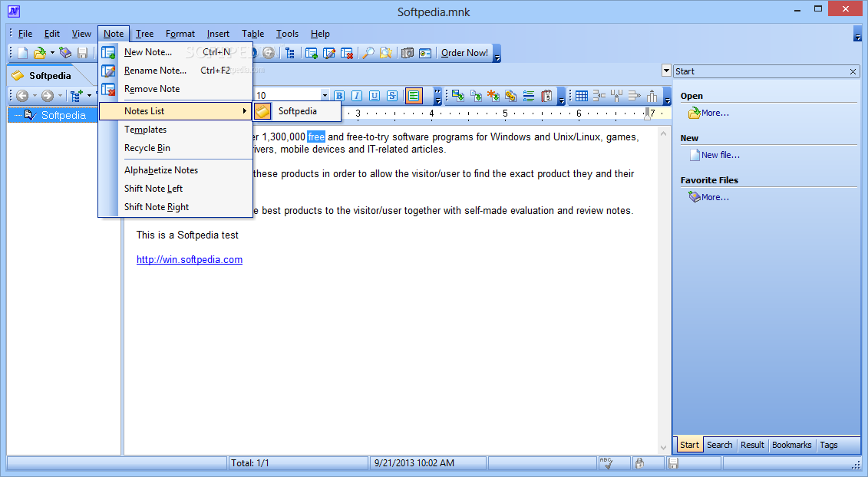Open the Start pane dropdown arrow
Image resolution: width=868 pixels, height=477 pixels.
[666, 71]
